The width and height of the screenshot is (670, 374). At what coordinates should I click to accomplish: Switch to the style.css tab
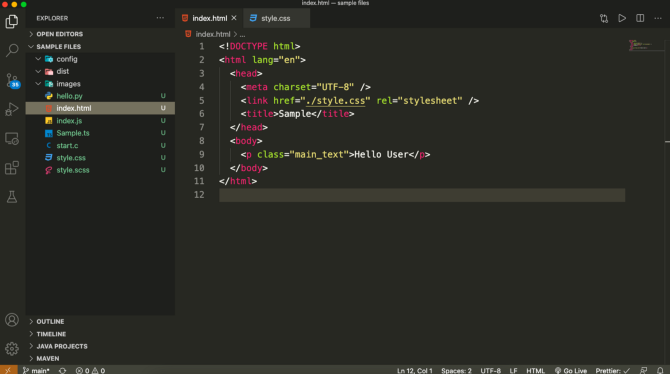click(276, 18)
